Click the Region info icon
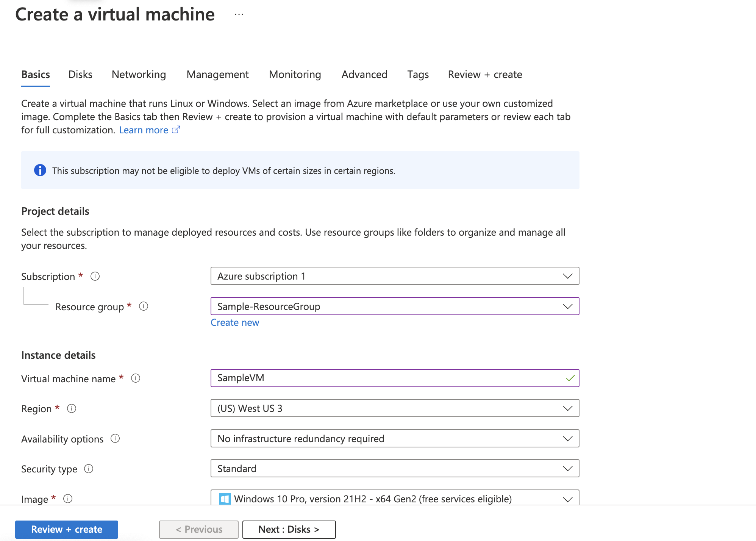This screenshot has height=541, width=756. pyautogui.click(x=72, y=408)
